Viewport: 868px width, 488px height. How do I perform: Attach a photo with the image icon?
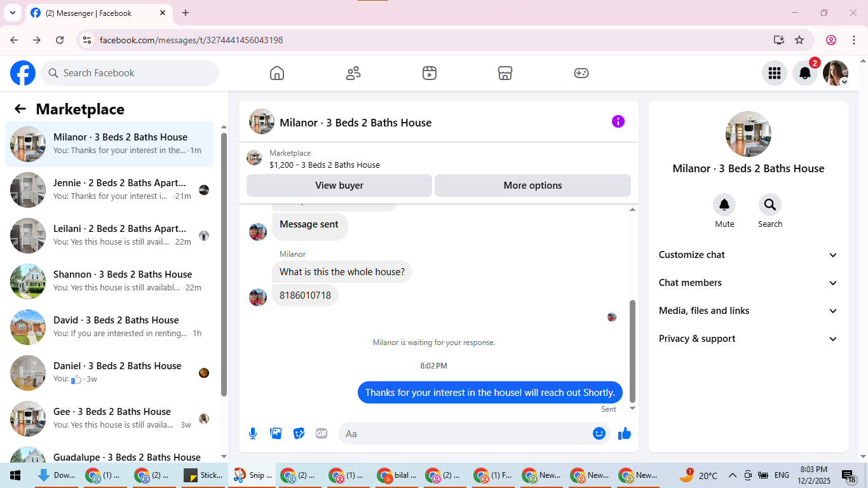click(276, 433)
